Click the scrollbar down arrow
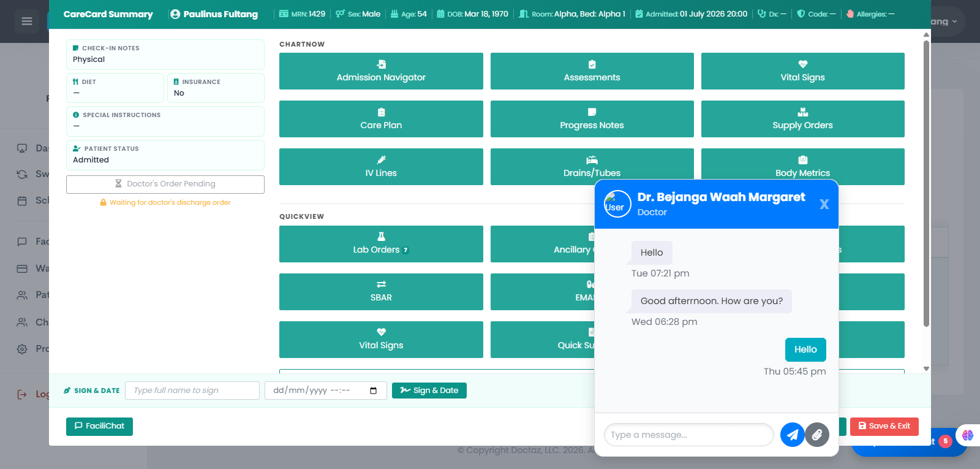 [926, 368]
